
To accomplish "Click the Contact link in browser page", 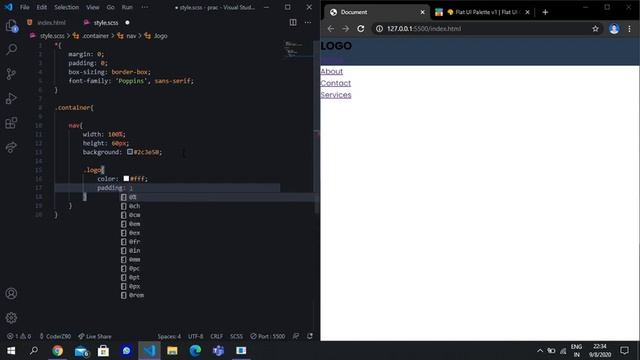I will pyautogui.click(x=336, y=83).
